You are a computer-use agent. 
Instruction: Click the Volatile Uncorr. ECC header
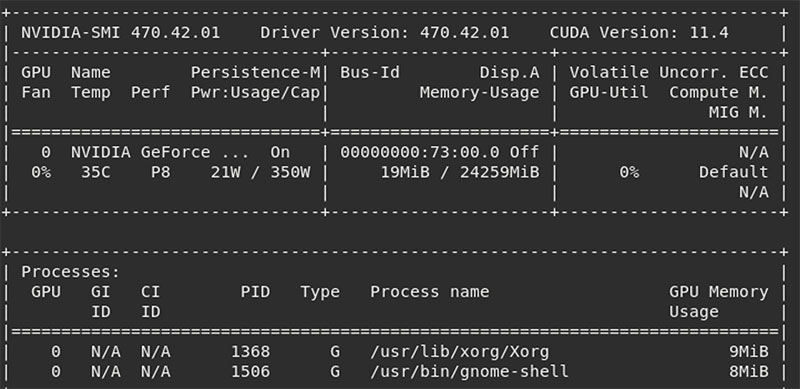(669, 72)
